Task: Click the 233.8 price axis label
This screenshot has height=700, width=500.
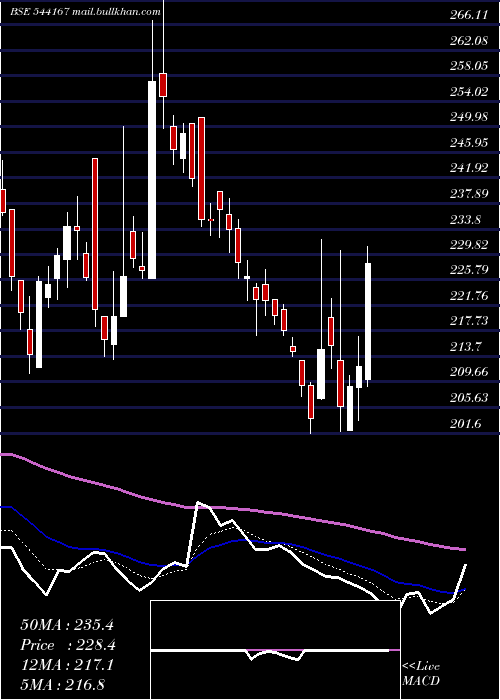Action: tap(465, 219)
